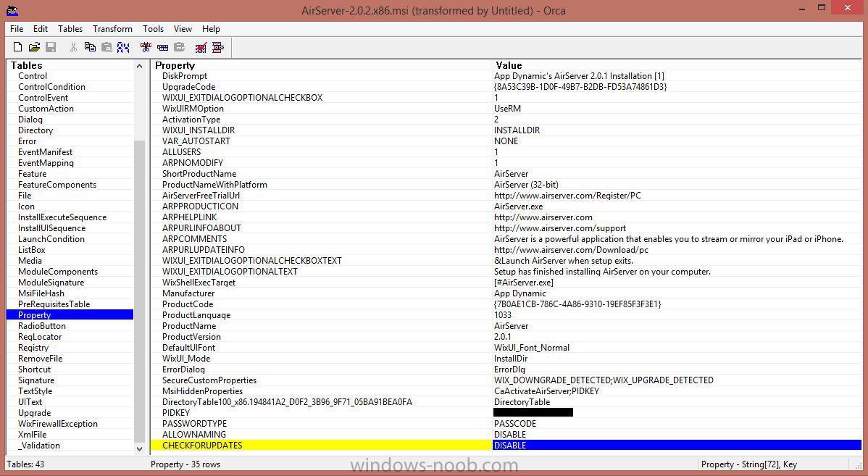Select the Media table
The image size is (868, 476).
(x=30, y=261)
